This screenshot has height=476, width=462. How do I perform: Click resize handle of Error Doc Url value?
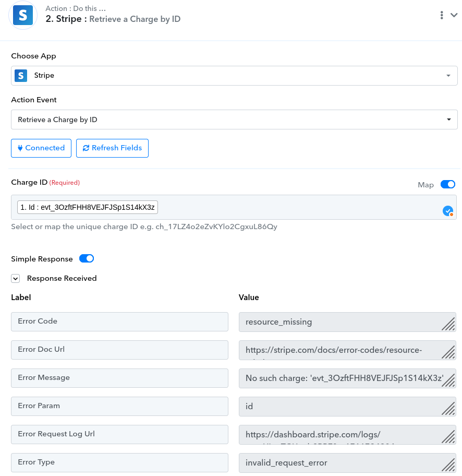click(448, 352)
